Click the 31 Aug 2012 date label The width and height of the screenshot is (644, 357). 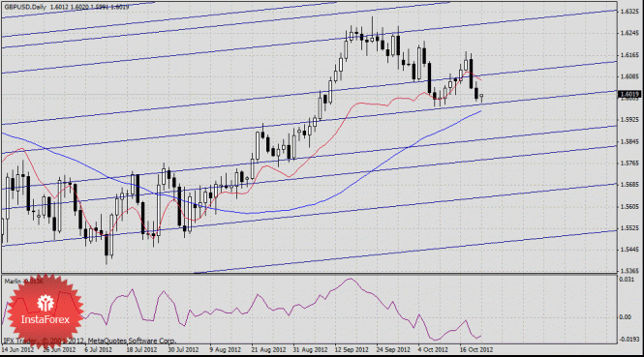pos(310,350)
